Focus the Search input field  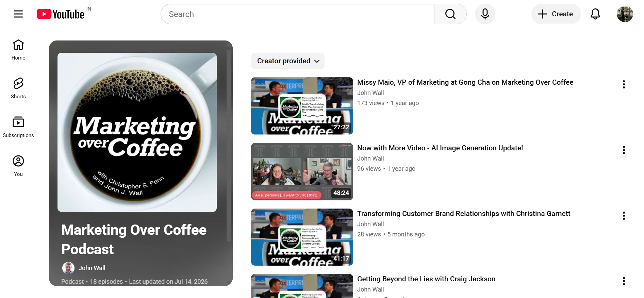click(297, 14)
